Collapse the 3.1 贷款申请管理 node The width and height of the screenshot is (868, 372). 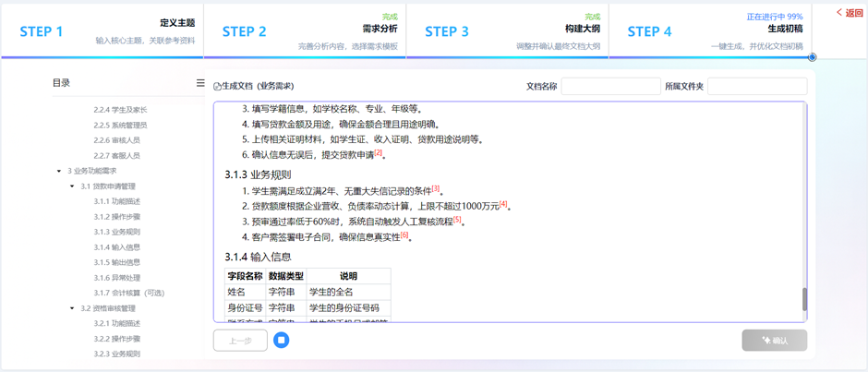coord(72,186)
